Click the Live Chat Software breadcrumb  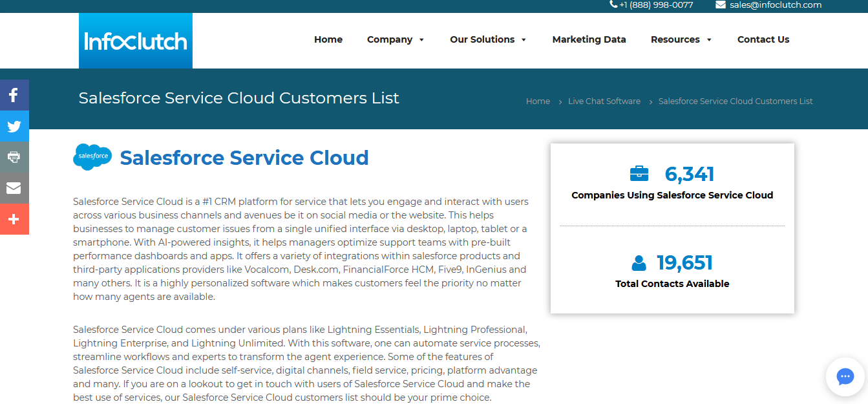tap(604, 101)
